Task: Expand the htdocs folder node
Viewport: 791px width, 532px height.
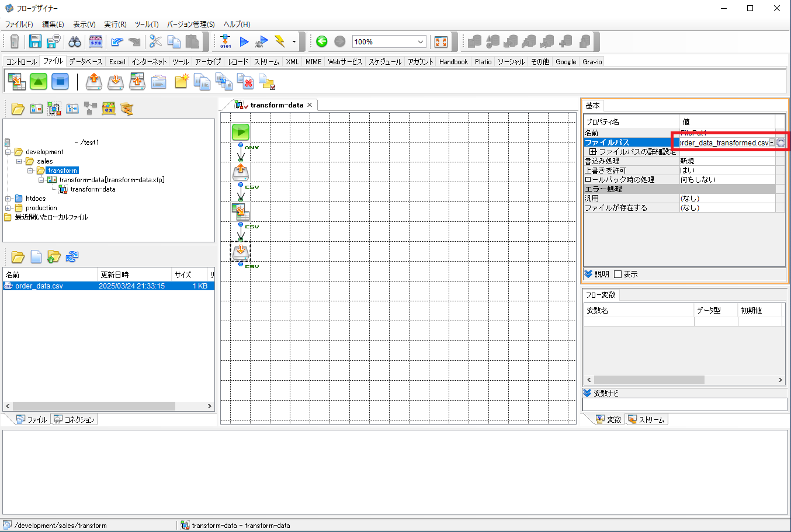Action: click(x=8, y=199)
